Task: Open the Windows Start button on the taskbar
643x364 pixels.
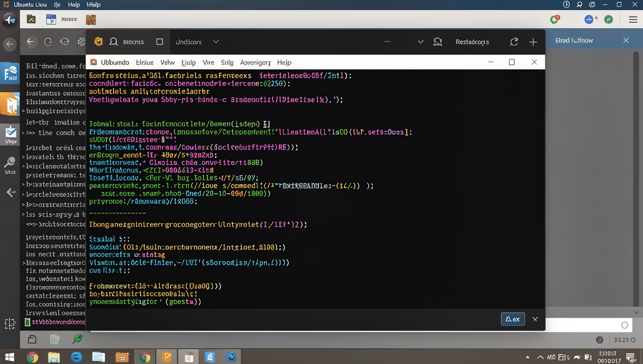Action: click(9, 357)
